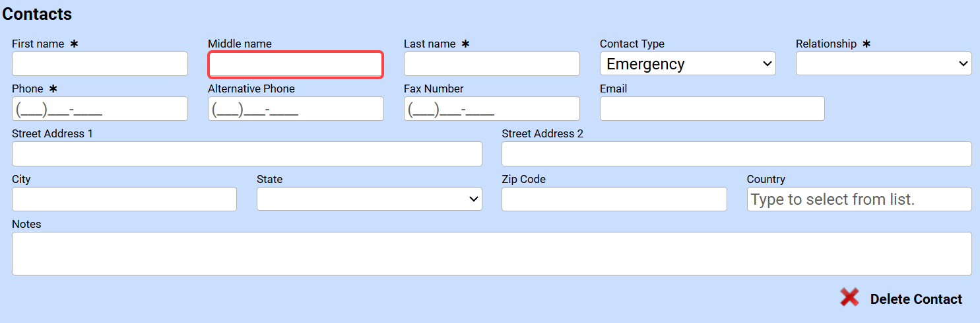This screenshot has width=980, height=323.
Task: Click the Phone number field
Action: tap(100, 109)
